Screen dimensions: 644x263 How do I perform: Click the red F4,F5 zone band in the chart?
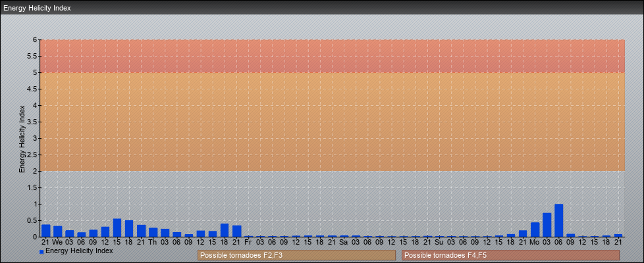[x=329, y=56]
